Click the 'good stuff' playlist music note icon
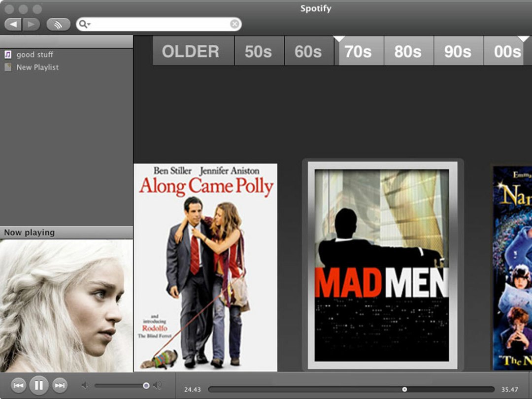The height and width of the screenshot is (399, 532). pyautogui.click(x=8, y=54)
